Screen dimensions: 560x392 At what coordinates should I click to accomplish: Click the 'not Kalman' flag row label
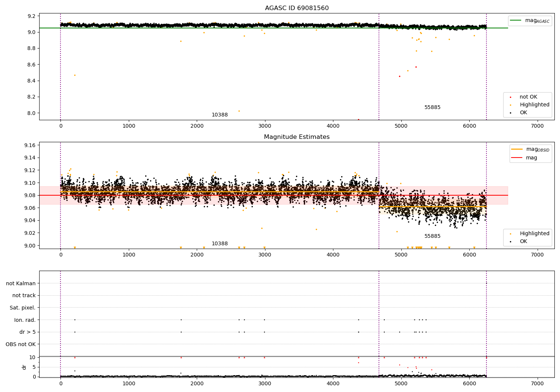[x=21, y=283]
